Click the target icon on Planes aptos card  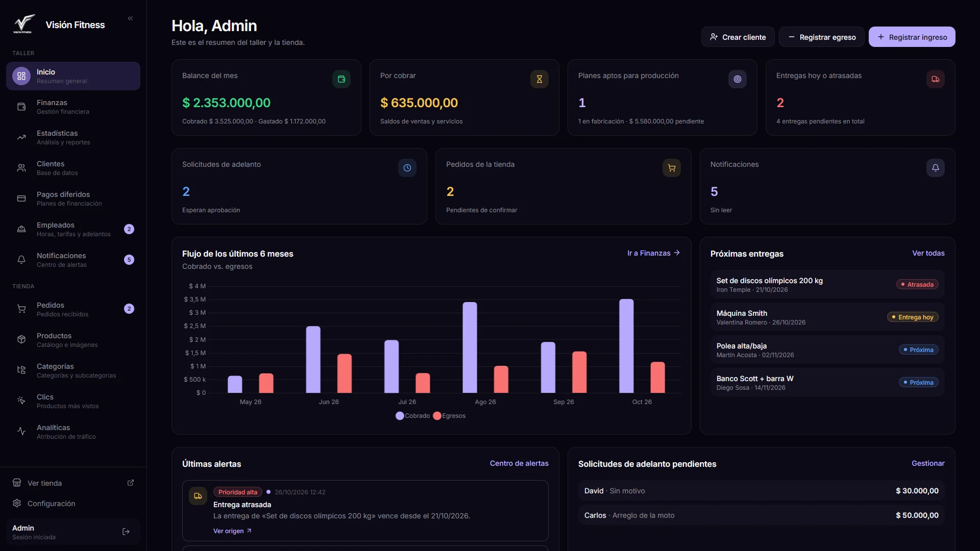(x=738, y=79)
